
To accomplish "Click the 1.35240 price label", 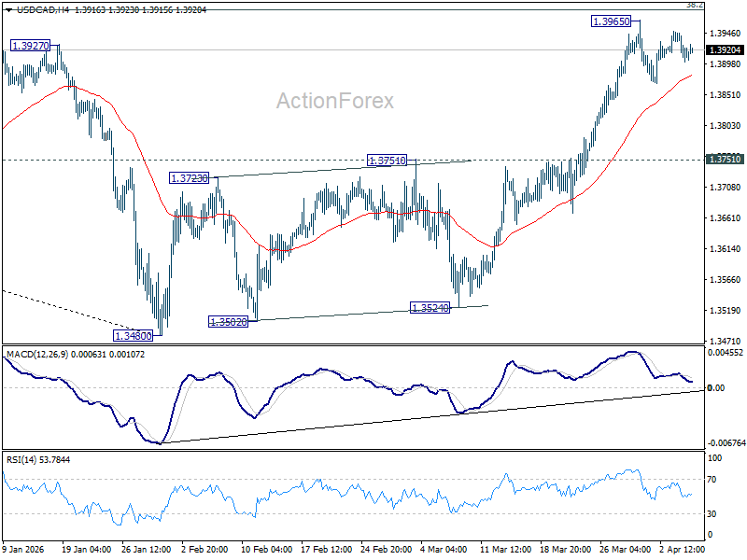I will [430, 308].
